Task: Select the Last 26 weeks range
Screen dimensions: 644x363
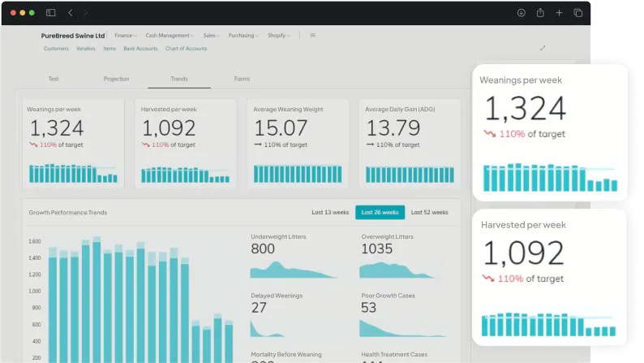Action: pyautogui.click(x=380, y=213)
